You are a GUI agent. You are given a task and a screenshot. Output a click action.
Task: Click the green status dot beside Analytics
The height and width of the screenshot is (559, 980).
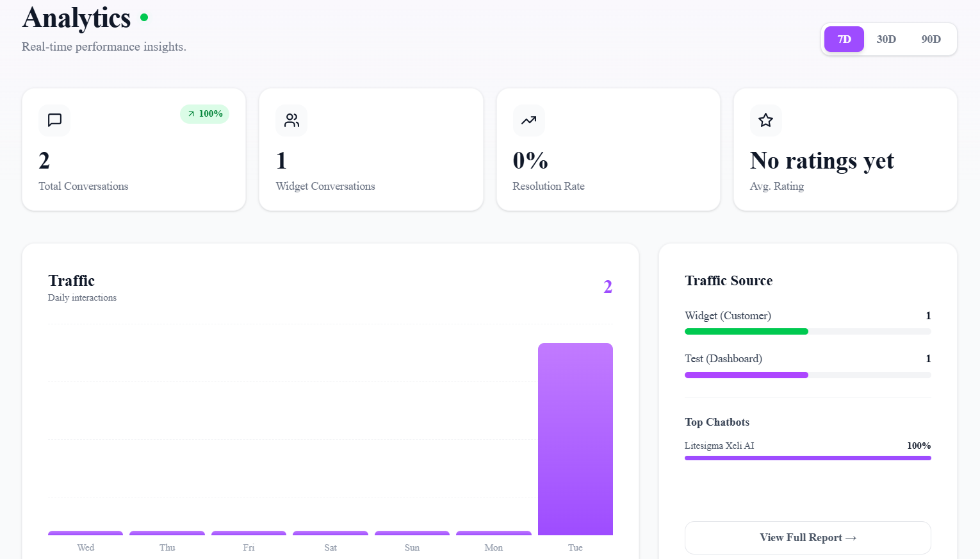click(143, 18)
